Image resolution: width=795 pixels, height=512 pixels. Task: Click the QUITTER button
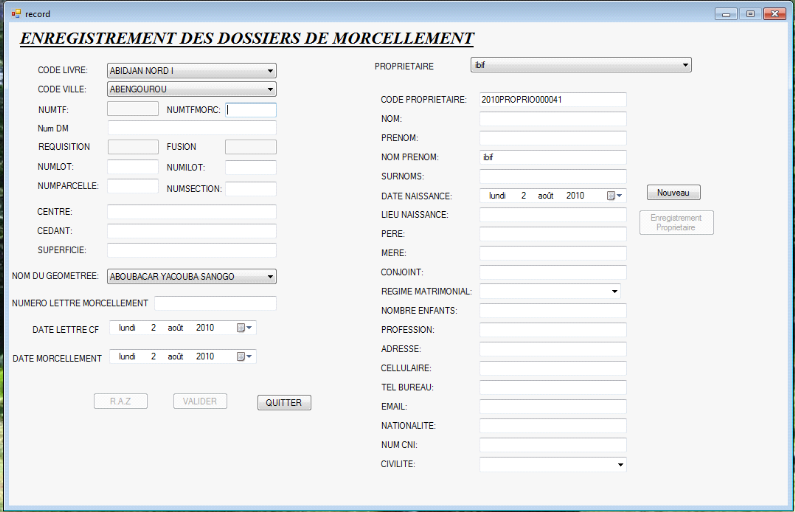[284, 403]
